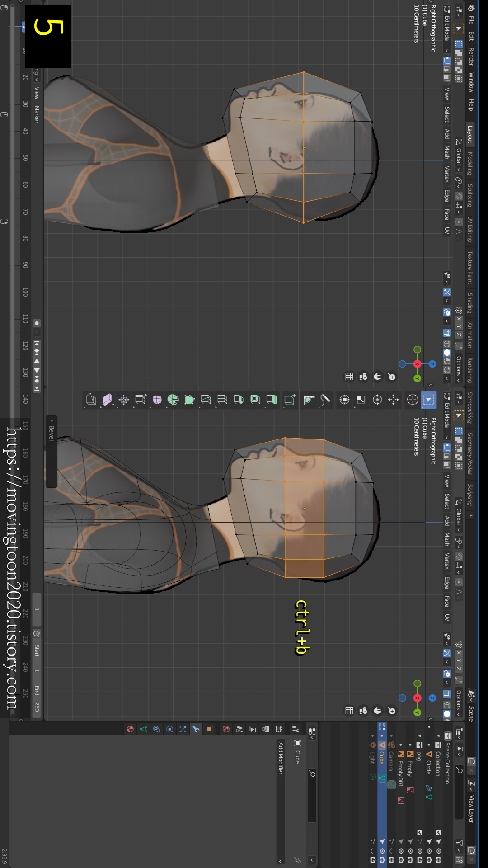Open the File menu
This screenshot has height=868, width=488.
pos(471,20)
